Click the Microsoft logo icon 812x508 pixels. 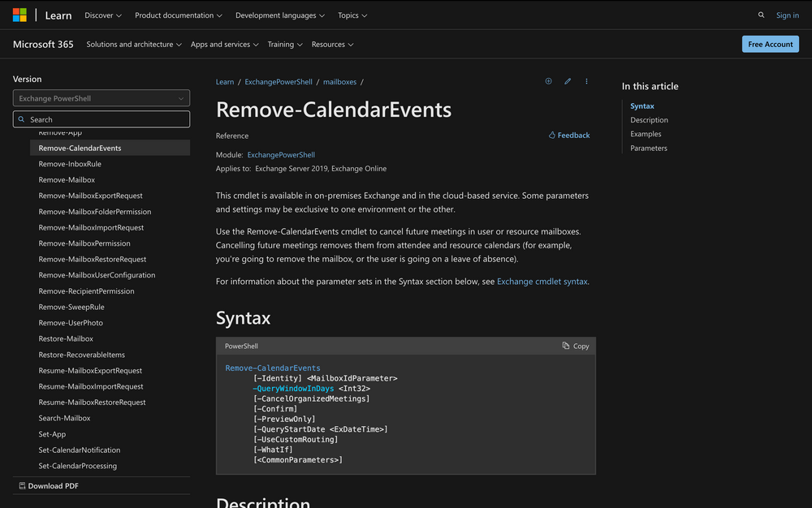pyautogui.click(x=19, y=15)
